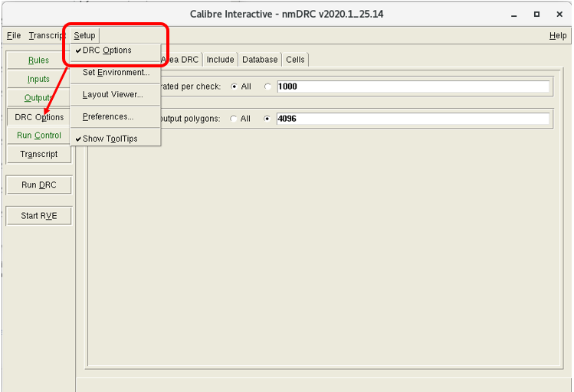Select DRC Options sidebar button
The width and height of the screenshot is (574, 392).
click(x=38, y=117)
